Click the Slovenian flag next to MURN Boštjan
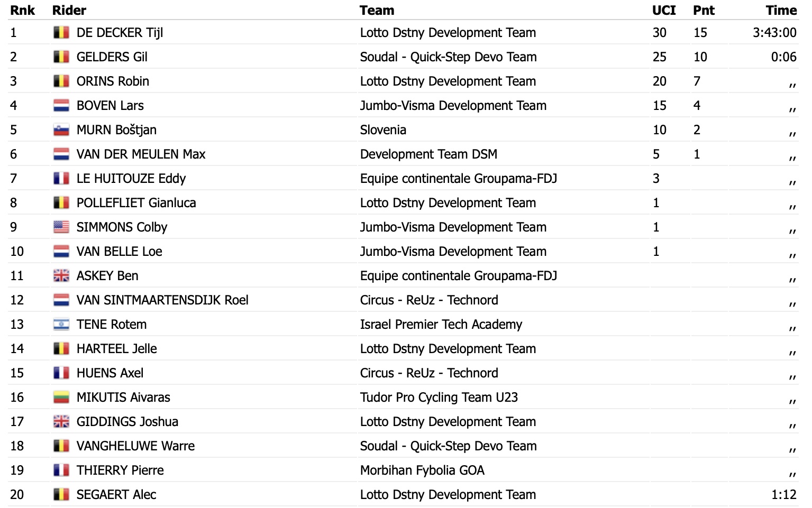812x508 pixels. coord(61,130)
